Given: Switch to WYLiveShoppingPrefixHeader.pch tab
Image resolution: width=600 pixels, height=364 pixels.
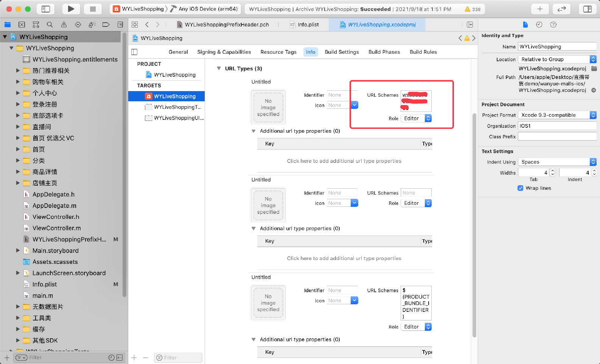Looking at the screenshot, I should (223, 25).
